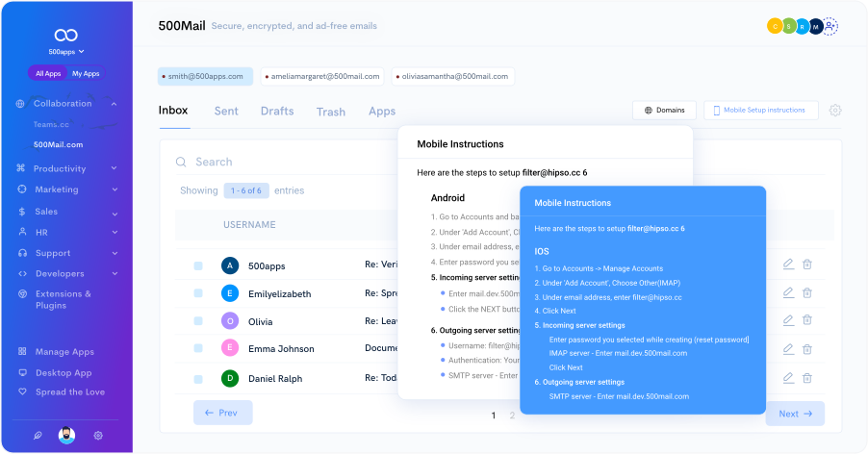Select the ameliamargaret@500mail.com account
Image resolution: width=868 pixels, height=454 pixels.
(322, 76)
